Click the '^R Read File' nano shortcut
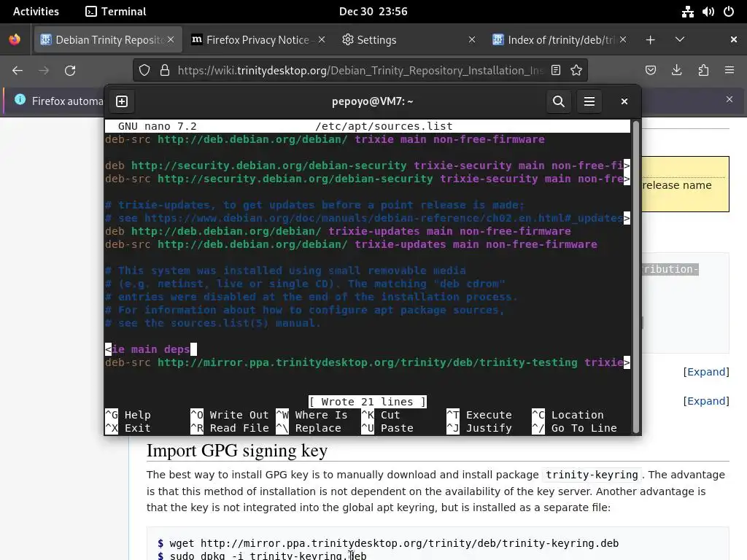This screenshot has height=560, width=747. [x=230, y=428]
